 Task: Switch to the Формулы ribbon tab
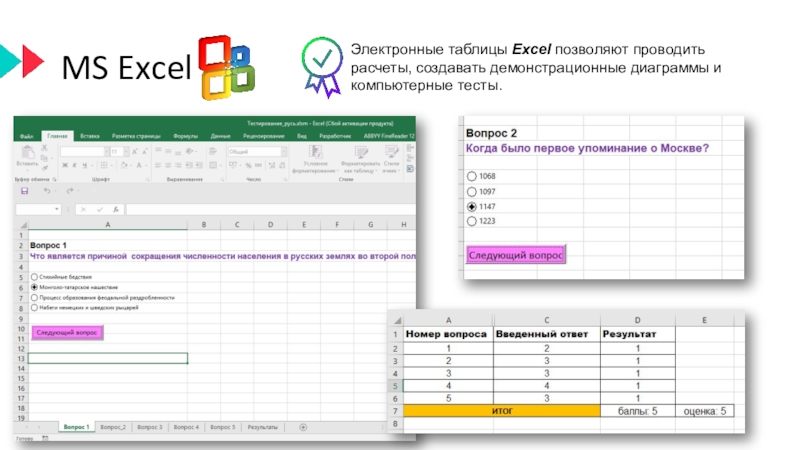(x=185, y=136)
